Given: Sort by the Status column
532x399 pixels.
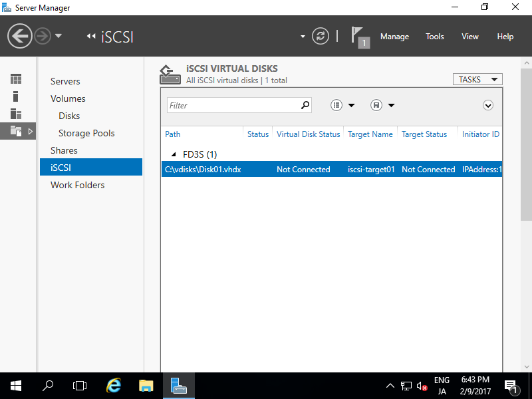Looking at the screenshot, I should pyautogui.click(x=258, y=134).
